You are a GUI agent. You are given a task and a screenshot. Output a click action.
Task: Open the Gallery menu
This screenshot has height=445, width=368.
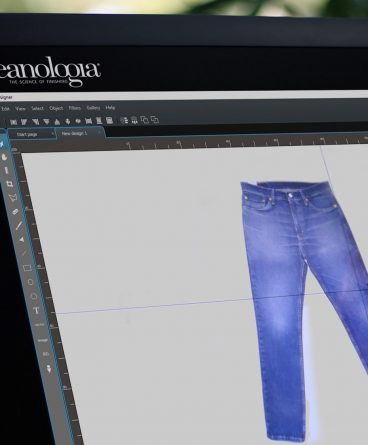93,108
